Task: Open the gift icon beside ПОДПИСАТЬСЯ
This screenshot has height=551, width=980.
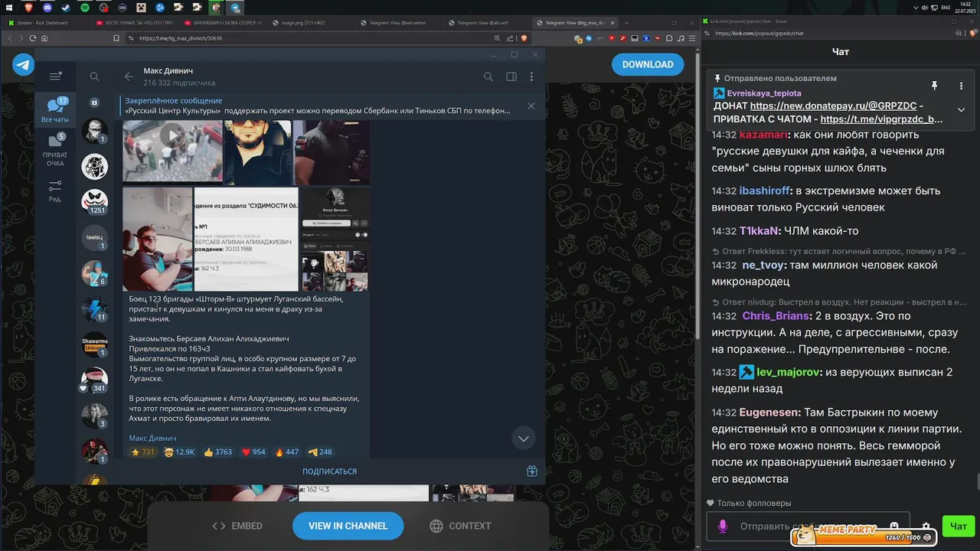Action: point(532,471)
